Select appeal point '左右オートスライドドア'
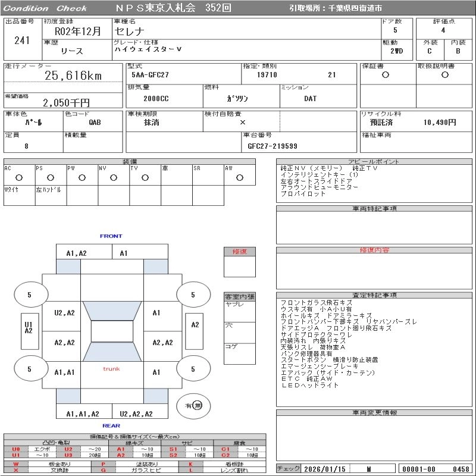The height and width of the screenshot is (476, 476). coord(316,181)
